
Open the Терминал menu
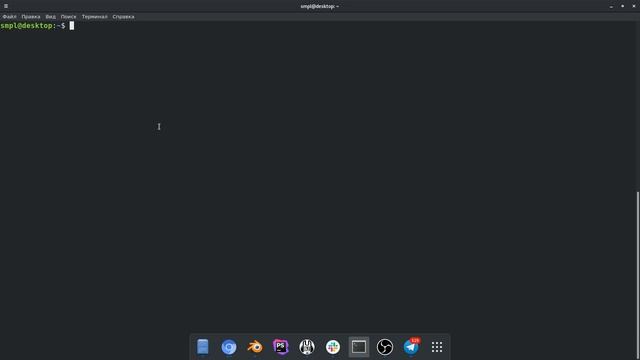(x=94, y=17)
